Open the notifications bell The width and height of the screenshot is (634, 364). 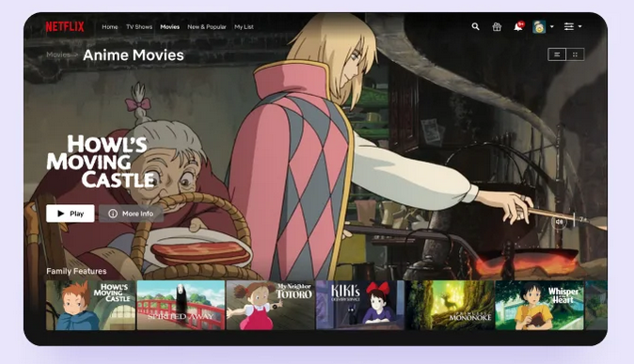pyautogui.click(x=518, y=26)
